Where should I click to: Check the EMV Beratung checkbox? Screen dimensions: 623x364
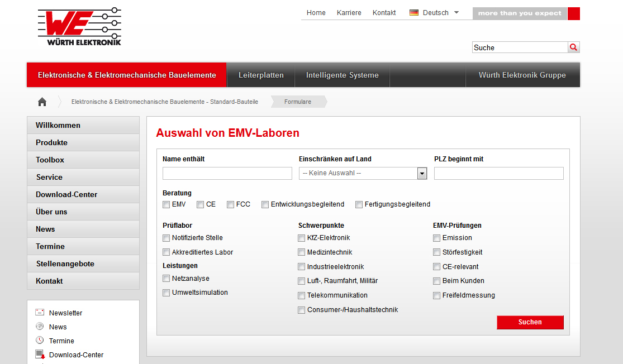click(x=166, y=205)
